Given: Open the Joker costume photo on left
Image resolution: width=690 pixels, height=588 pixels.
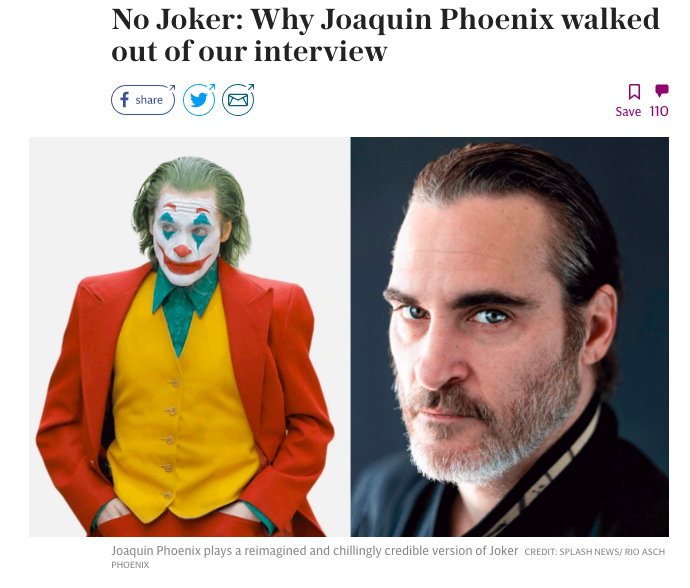Looking at the screenshot, I should point(190,337).
